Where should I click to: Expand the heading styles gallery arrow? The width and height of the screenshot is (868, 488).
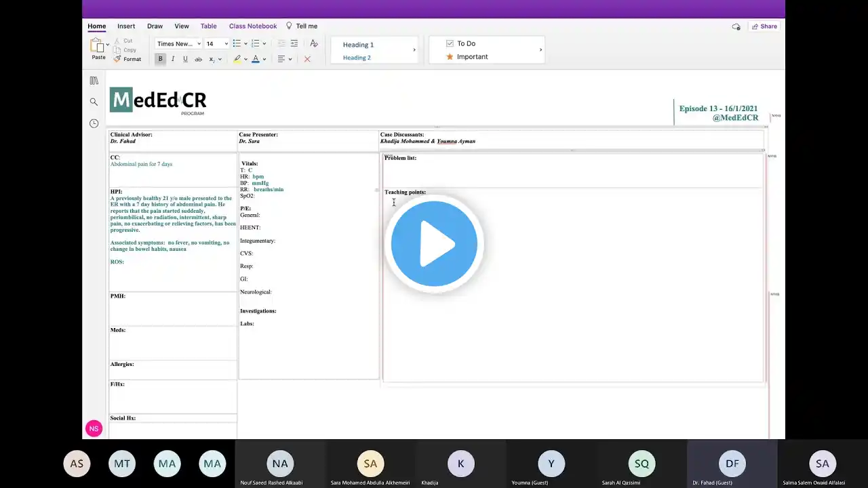[x=414, y=50]
